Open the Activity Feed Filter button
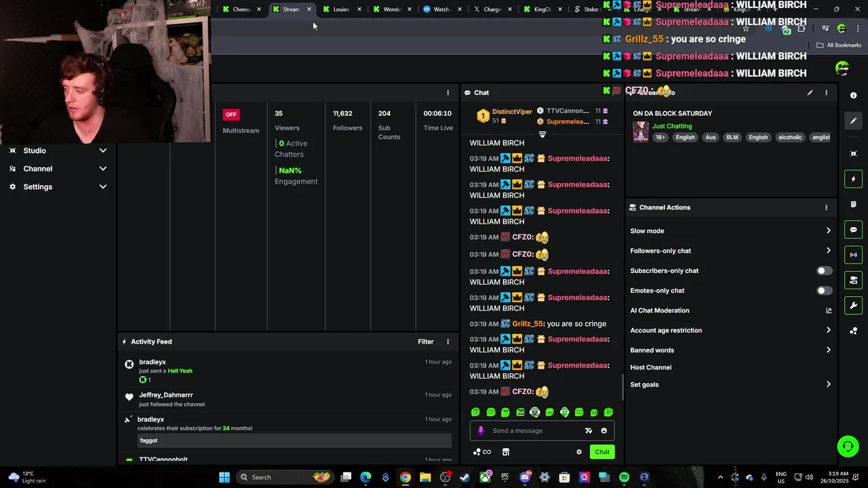The height and width of the screenshot is (488, 868). pyautogui.click(x=425, y=342)
